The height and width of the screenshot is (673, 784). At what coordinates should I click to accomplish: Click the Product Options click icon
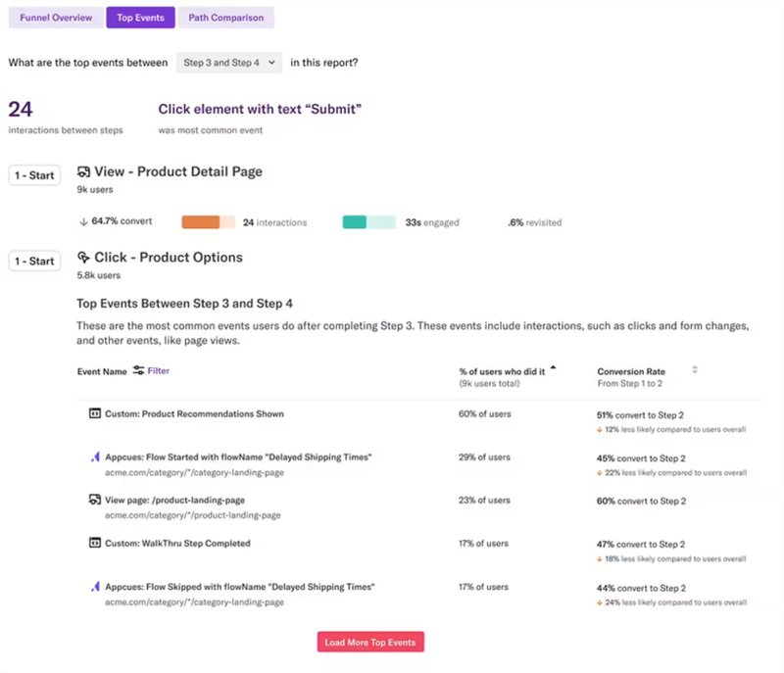pos(83,258)
